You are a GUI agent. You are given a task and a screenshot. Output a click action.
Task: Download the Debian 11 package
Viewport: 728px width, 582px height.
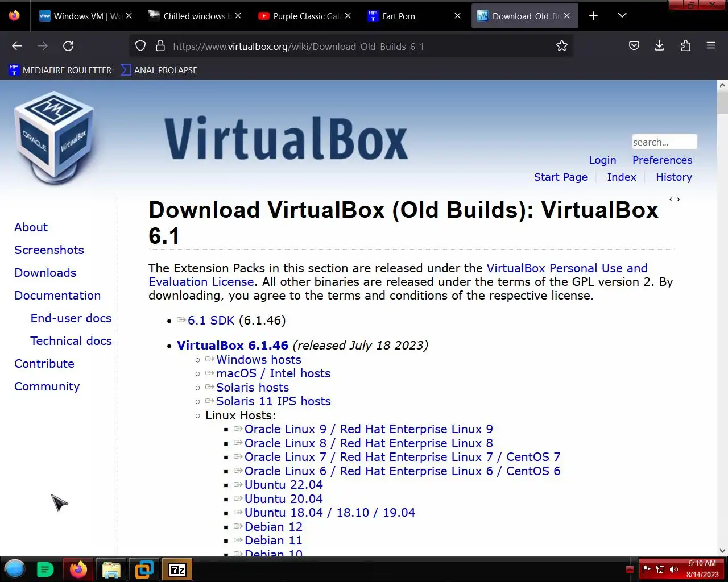pos(273,541)
